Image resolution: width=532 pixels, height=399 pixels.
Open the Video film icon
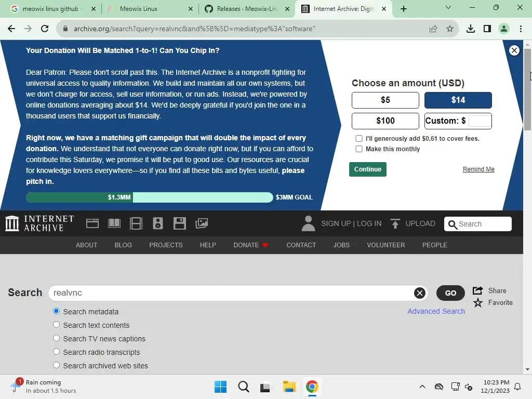(136, 223)
